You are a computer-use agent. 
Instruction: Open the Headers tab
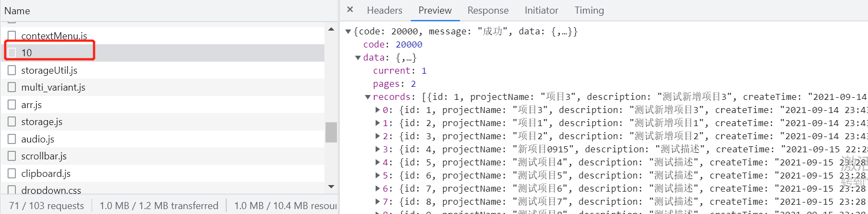384,10
